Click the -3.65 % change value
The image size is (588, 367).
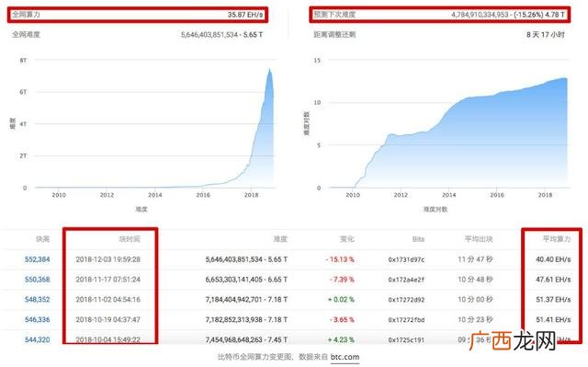click(x=342, y=320)
